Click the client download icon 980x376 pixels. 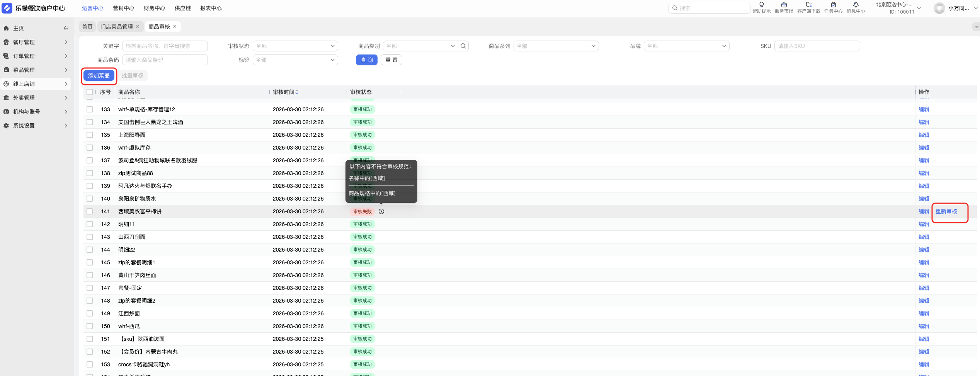click(x=808, y=5)
